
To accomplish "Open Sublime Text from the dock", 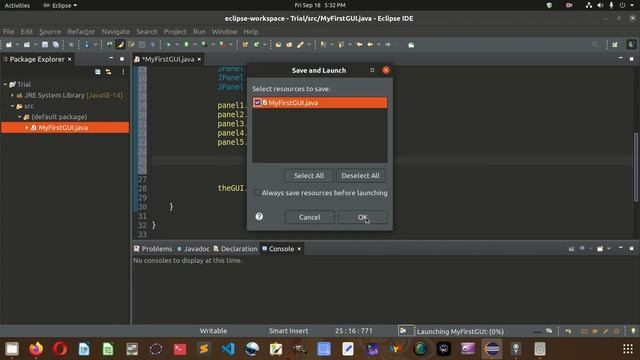I will click(204, 349).
